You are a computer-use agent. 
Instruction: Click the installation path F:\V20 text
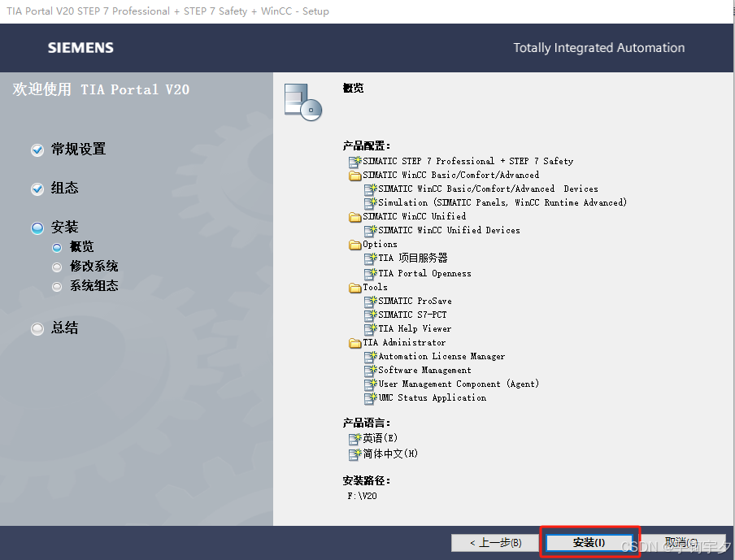pyautogui.click(x=362, y=496)
